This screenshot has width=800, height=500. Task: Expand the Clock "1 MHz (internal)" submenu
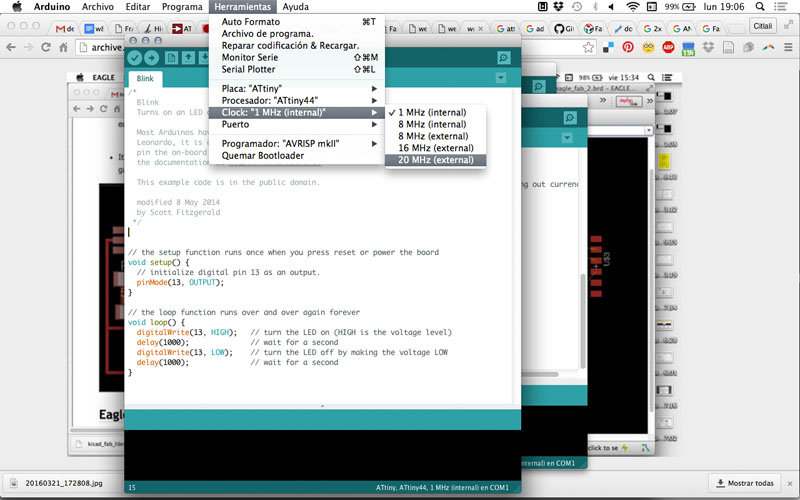tap(296, 112)
